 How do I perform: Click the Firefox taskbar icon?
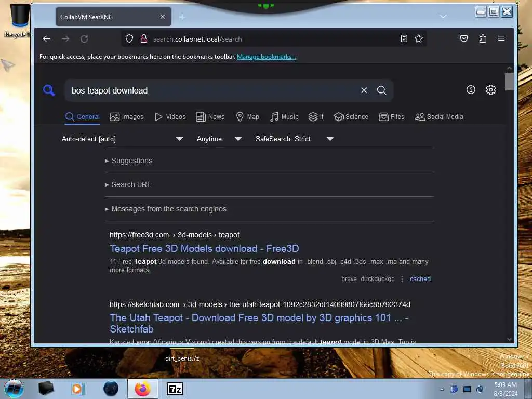pos(143,389)
